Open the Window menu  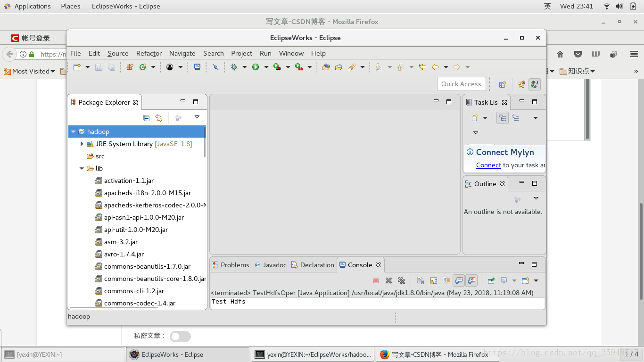[x=291, y=53]
